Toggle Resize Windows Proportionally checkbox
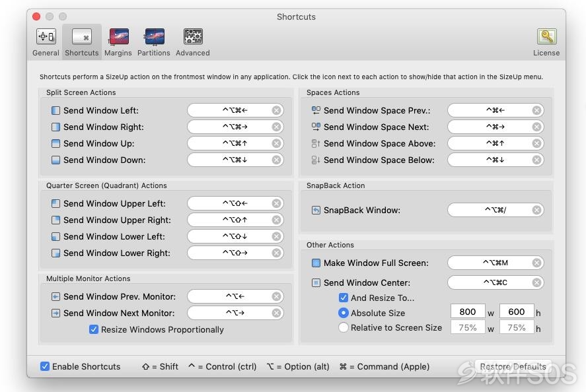Image resolution: width=586 pixels, height=392 pixels. (93, 329)
